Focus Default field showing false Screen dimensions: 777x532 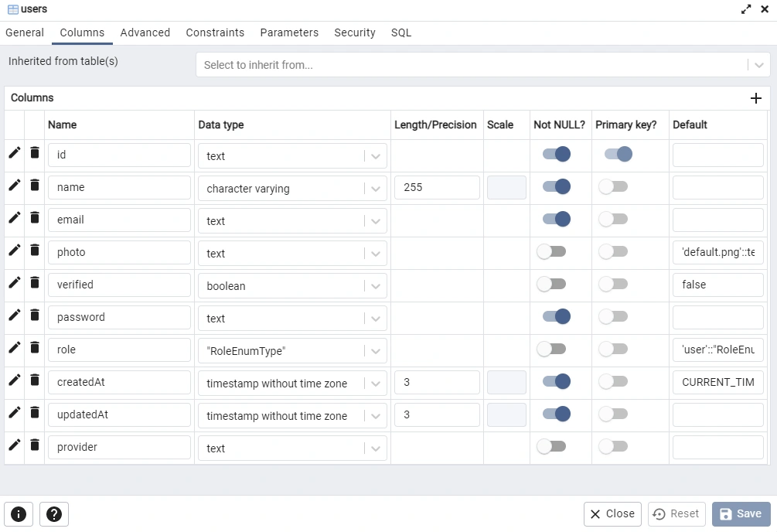click(718, 285)
